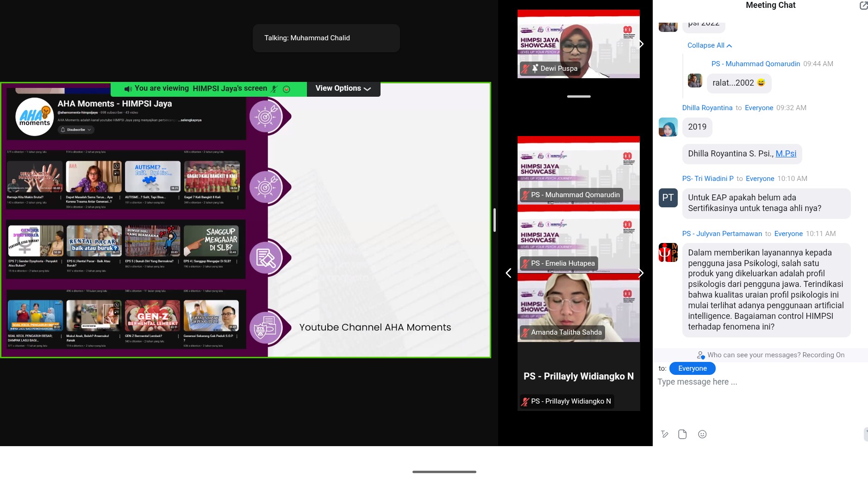The height and width of the screenshot is (479, 868).
Task: Select the PS - Emelia Hutapea video tile
Action: tap(579, 239)
